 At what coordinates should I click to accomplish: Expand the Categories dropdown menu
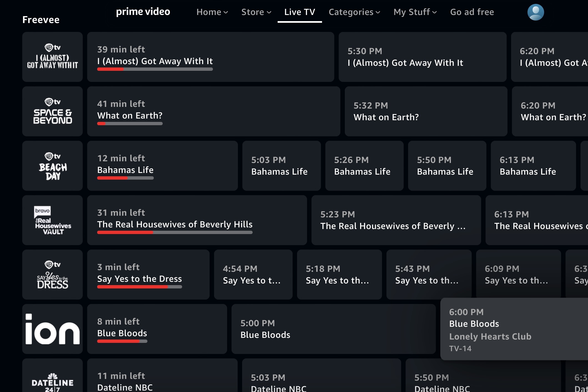point(355,12)
